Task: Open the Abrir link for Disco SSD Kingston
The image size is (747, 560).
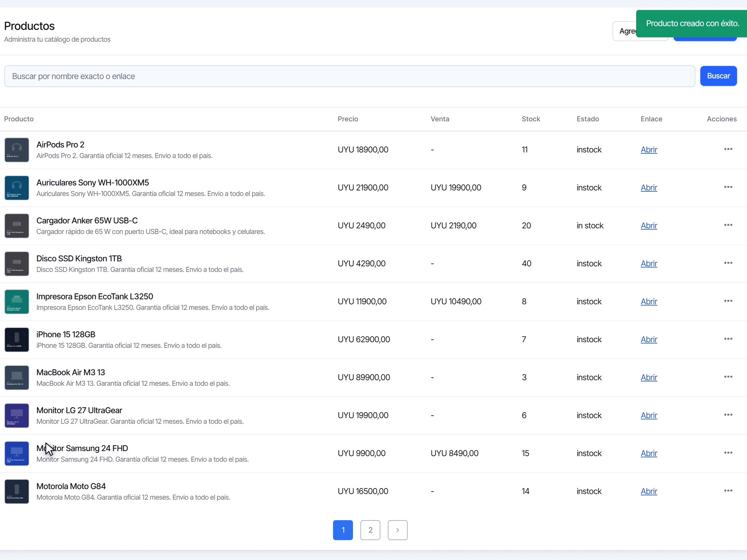Action: [x=649, y=264]
